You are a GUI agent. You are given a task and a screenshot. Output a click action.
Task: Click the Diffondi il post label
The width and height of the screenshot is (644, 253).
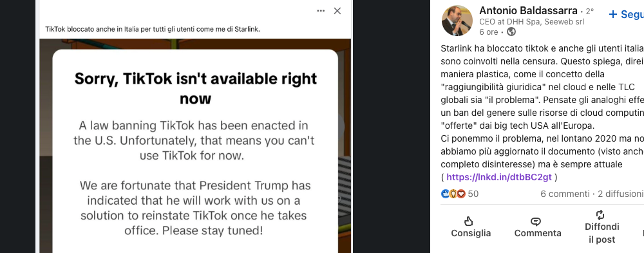point(601,233)
